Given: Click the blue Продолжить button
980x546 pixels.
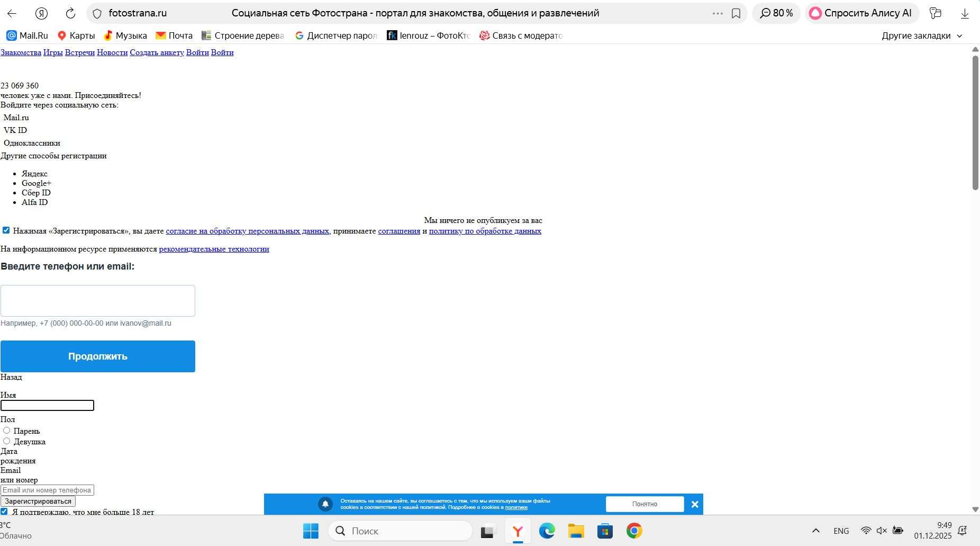Looking at the screenshot, I should [x=98, y=356].
